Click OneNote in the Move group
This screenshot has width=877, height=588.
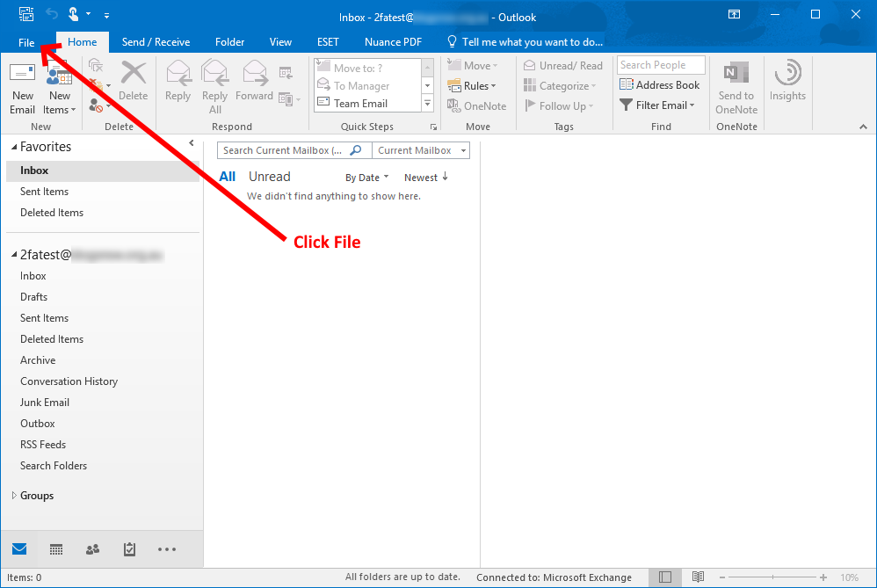[476, 105]
